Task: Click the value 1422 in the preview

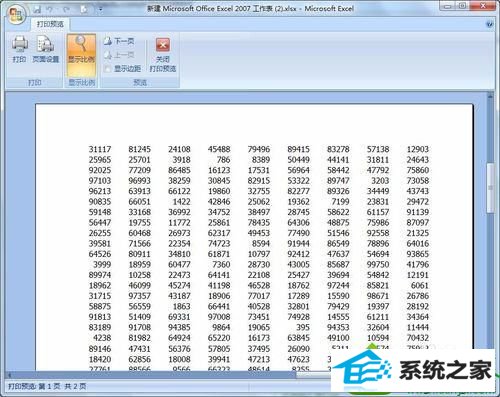Action: pyautogui.click(x=181, y=202)
